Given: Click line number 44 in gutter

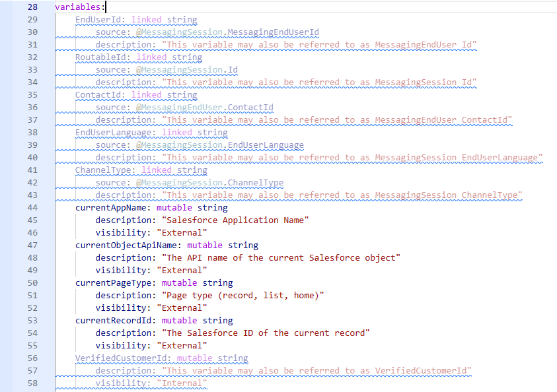Looking at the screenshot, I should click(32, 207).
